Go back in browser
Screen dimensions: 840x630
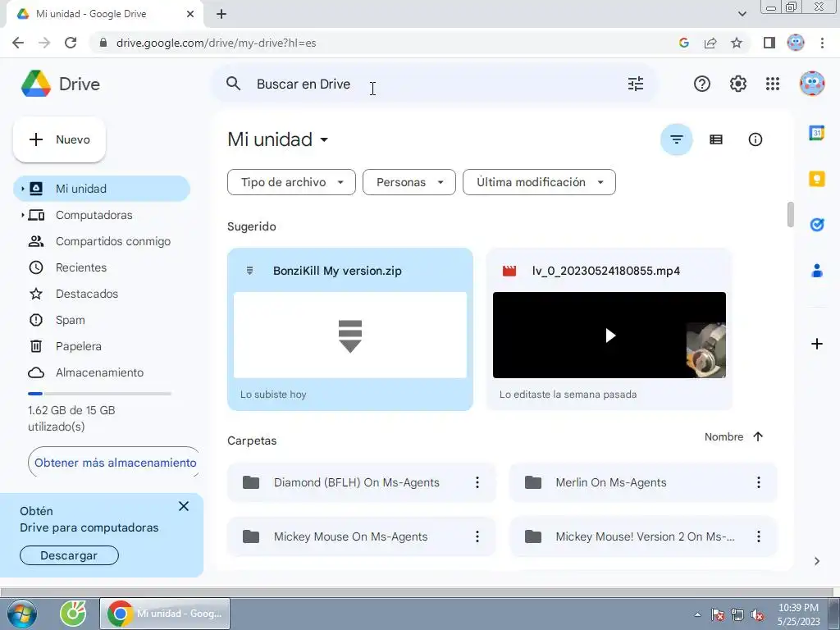[18, 43]
